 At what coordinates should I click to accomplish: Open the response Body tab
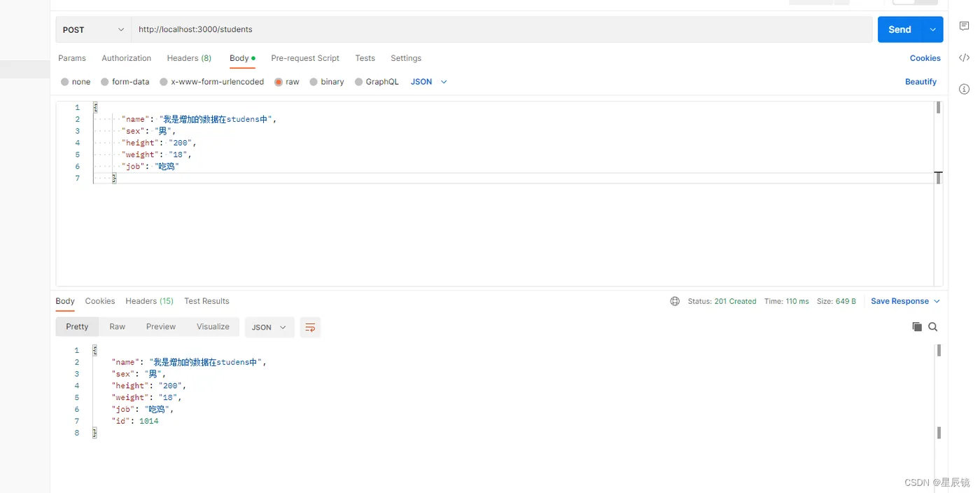pos(65,301)
